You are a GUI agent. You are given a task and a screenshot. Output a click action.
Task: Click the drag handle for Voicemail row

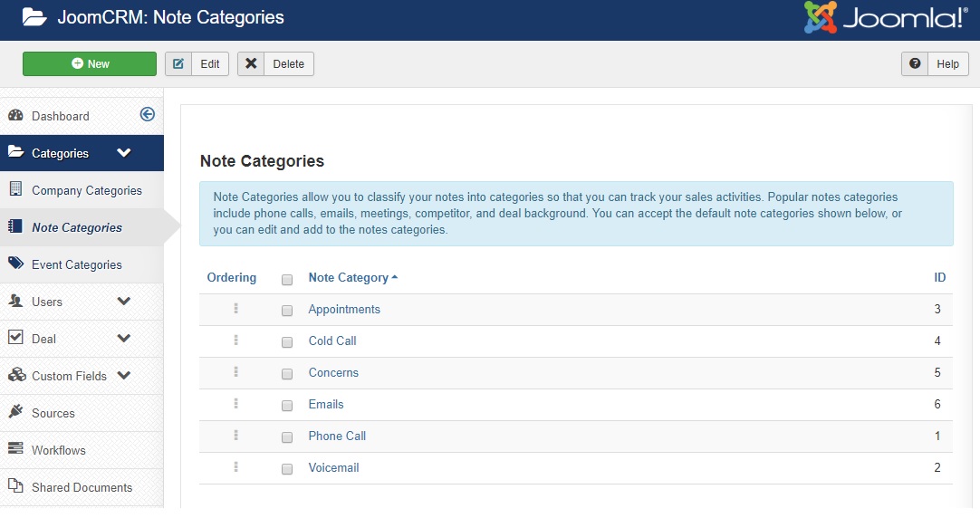(236, 467)
